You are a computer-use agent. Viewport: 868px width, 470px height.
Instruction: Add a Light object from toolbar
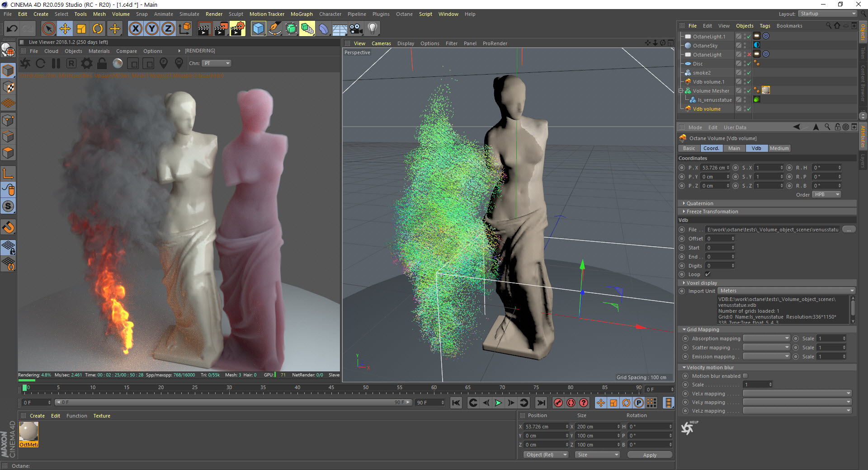coord(373,29)
